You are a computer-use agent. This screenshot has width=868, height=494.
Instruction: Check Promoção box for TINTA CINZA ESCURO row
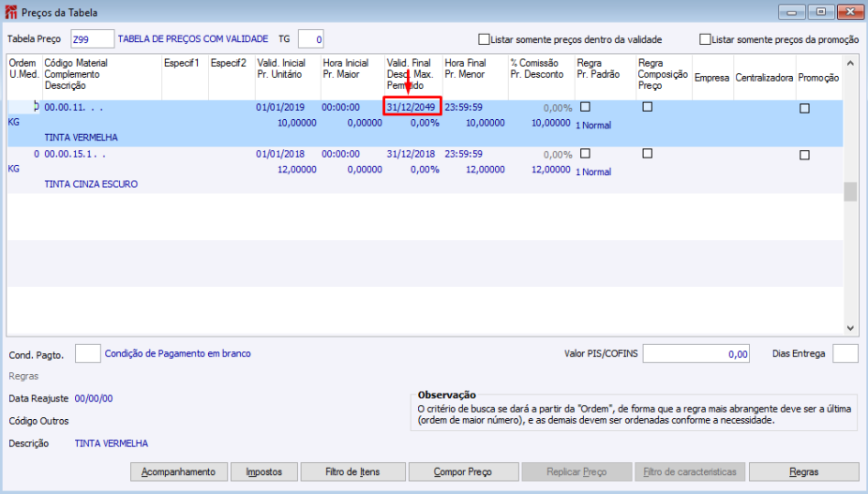click(804, 155)
